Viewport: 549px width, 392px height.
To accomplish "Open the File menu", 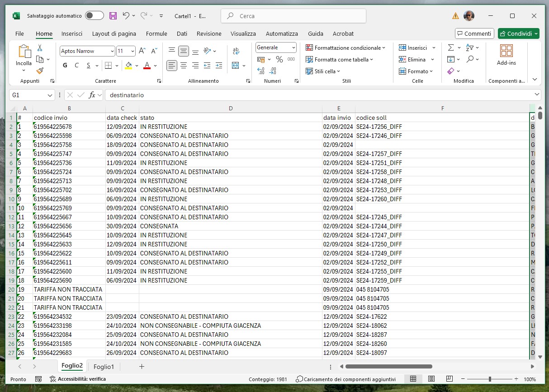I will coord(19,33).
